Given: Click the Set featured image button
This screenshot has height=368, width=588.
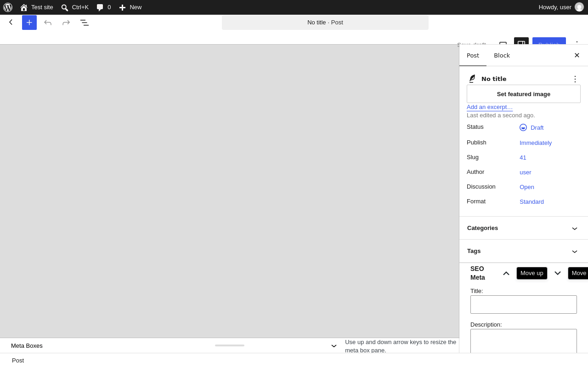Looking at the screenshot, I should [524, 94].
